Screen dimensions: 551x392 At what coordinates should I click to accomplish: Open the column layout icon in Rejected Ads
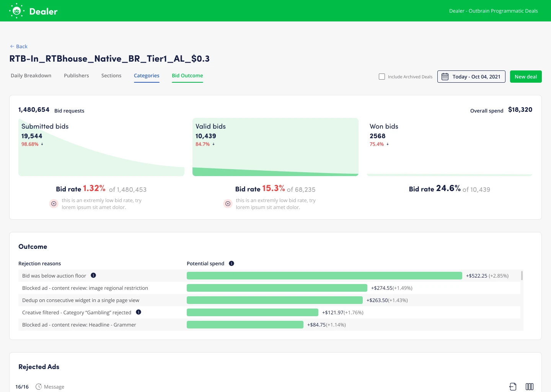pos(530,387)
